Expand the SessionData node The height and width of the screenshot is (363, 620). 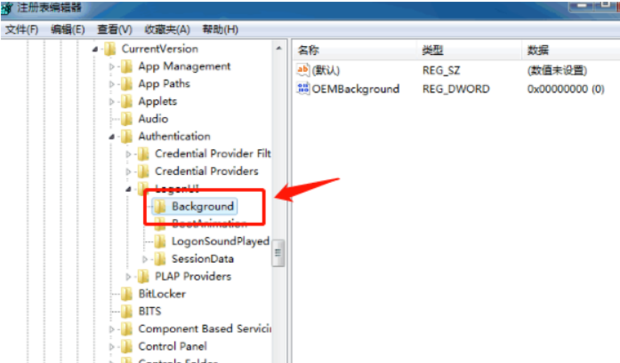145,259
